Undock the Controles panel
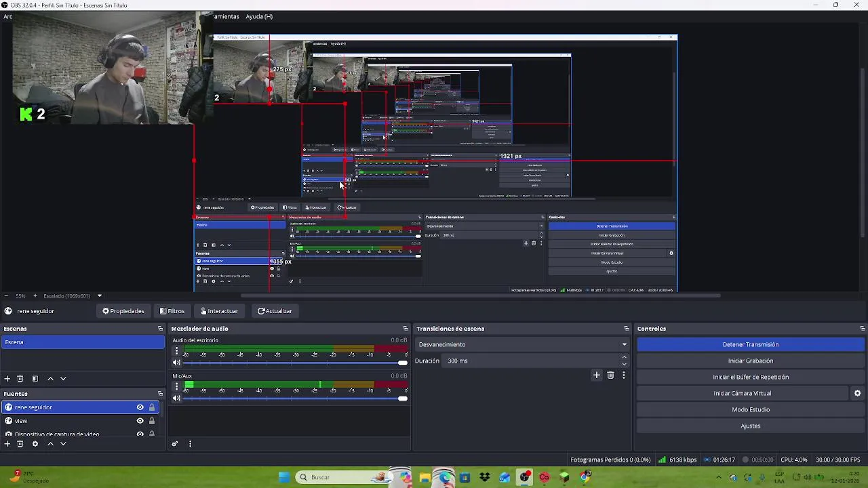This screenshot has height=488, width=868. tap(862, 329)
